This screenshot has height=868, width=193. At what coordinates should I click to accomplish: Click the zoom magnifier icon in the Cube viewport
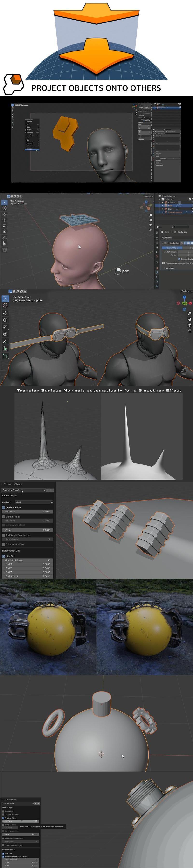pyautogui.click(x=190, y=314)
